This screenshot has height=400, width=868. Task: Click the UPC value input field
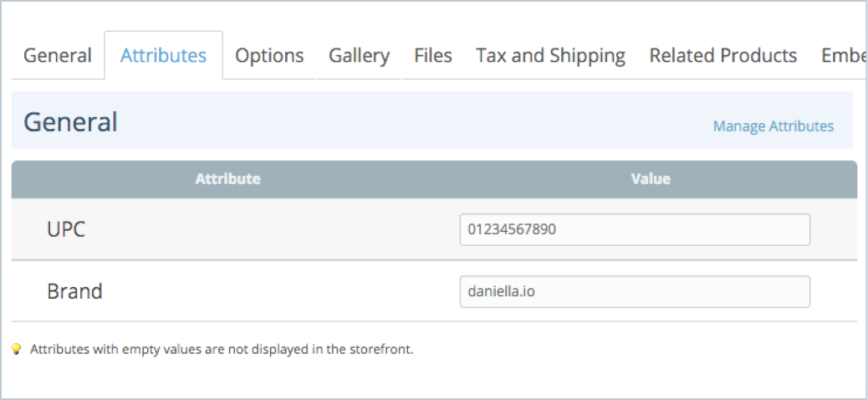point(635,229)
